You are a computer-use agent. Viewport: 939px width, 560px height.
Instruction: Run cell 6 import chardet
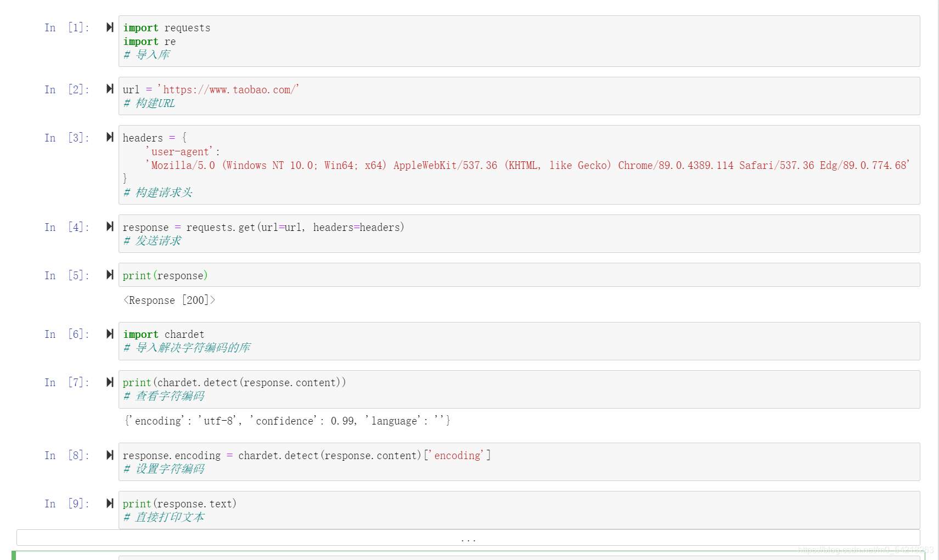[110, 334]
